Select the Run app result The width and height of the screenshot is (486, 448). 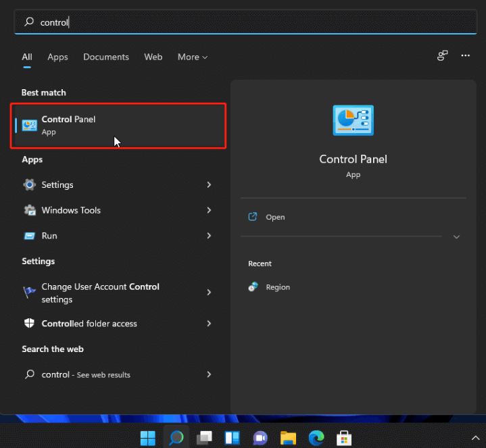(118, 236)
